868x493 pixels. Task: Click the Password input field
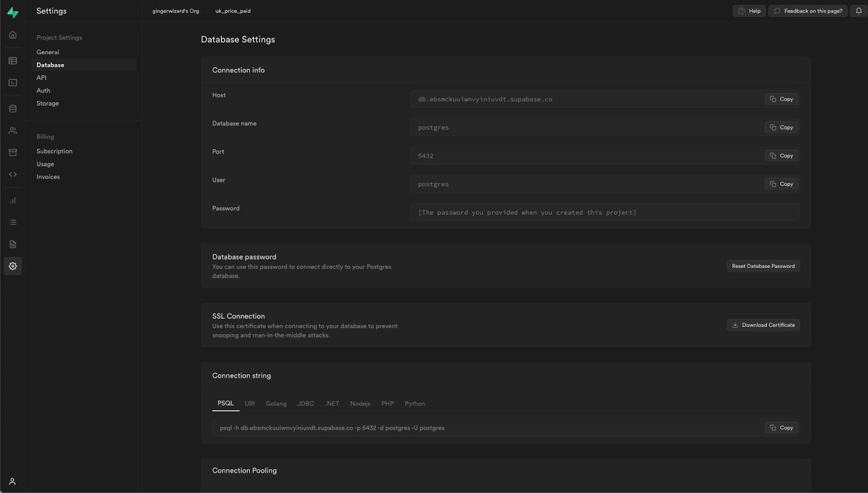tap(604, 213)
